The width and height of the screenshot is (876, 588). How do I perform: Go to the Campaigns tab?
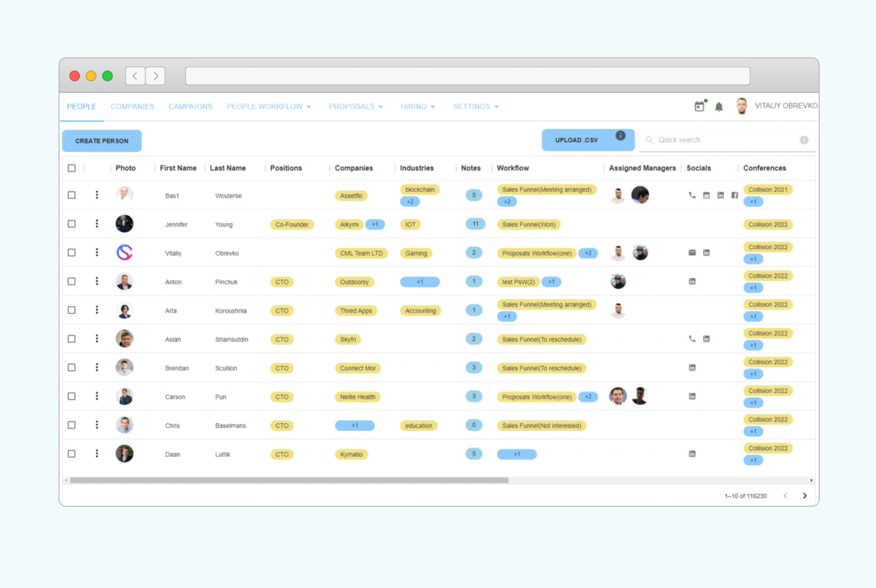tap(191, 107)
